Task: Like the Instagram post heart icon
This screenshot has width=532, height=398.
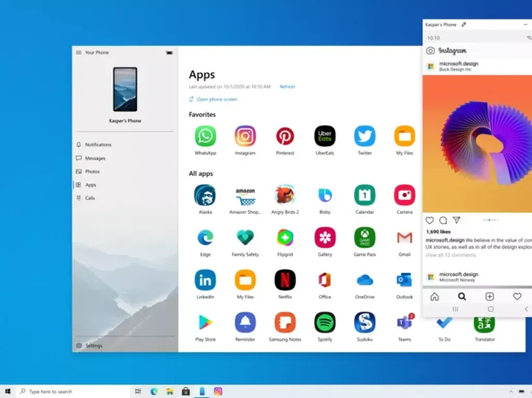Action: [x=430, y=220]
